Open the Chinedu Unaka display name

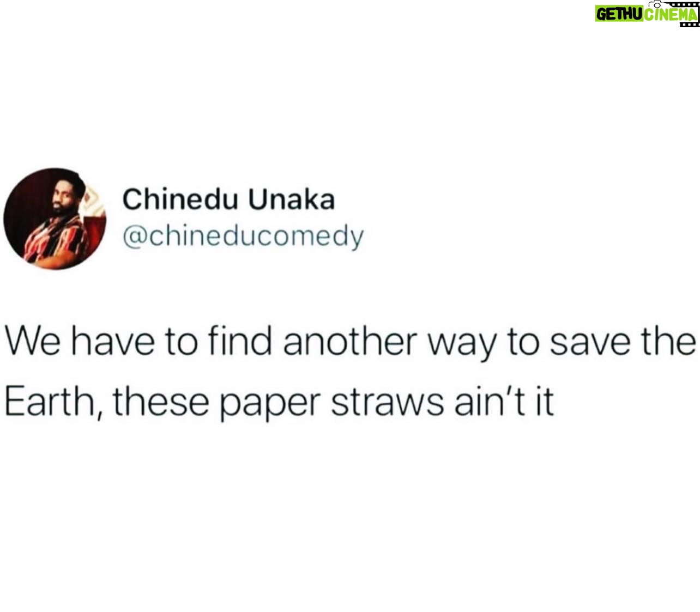point(228,199)
